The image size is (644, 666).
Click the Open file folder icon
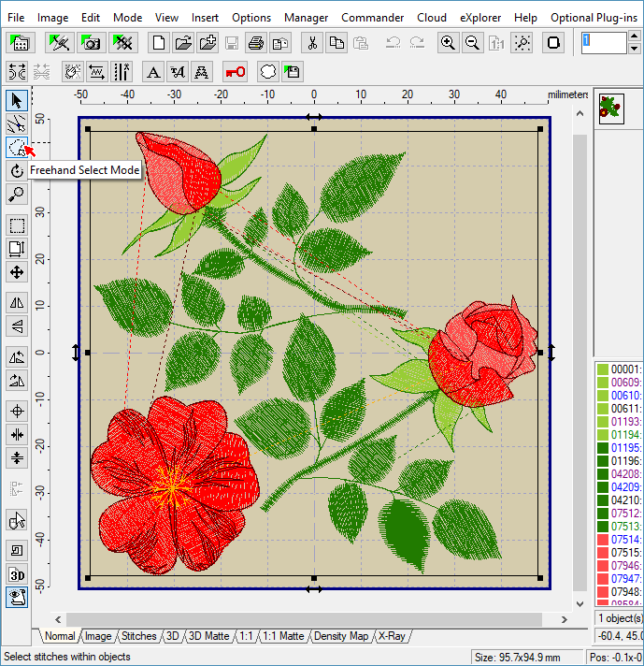click(183, 43)
